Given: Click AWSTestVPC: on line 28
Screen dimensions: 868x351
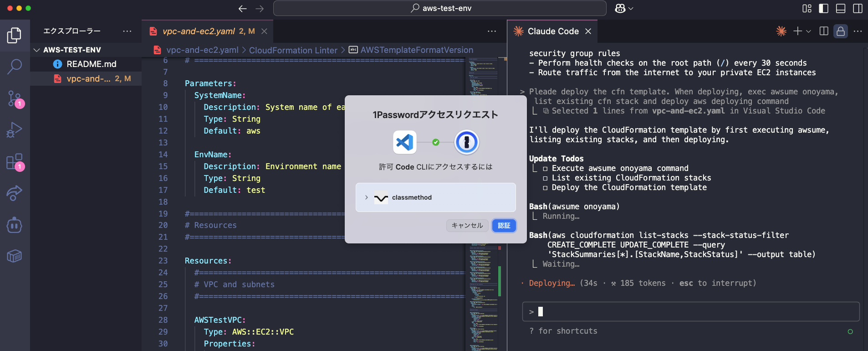Looking at the screenshot, I should click(220, 320).
